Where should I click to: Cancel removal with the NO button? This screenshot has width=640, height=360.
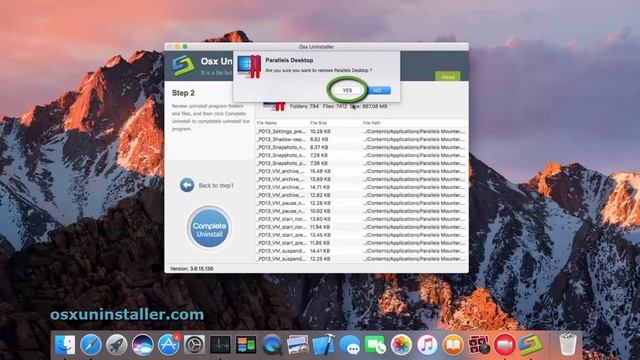[x=379, y=90]
